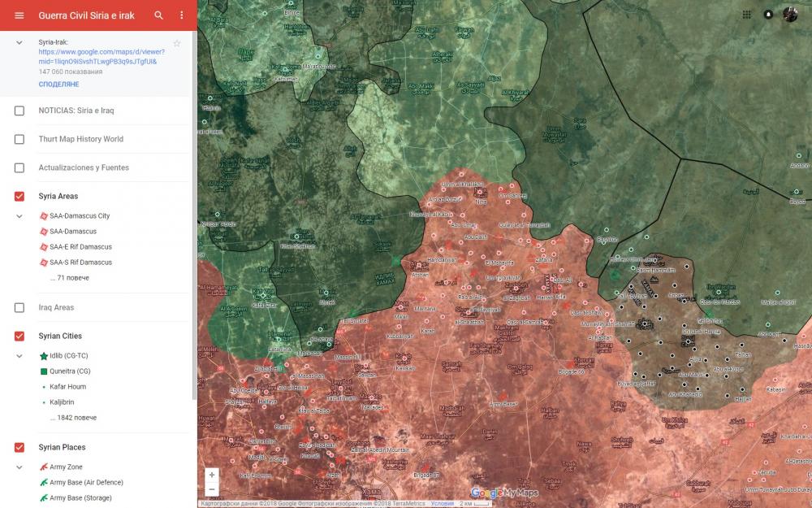Toggle the Iraq Areas layer checkbox
Viewport: 812px width, 508px height.
click(x=19, y=308)
